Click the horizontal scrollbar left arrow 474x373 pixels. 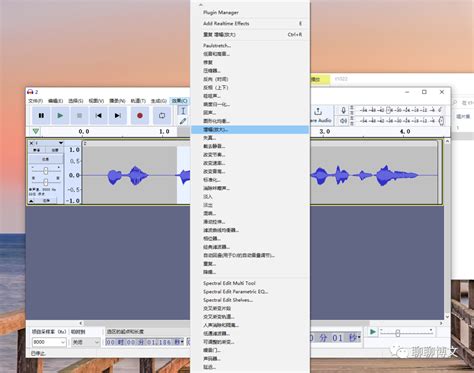pyautogui.click(x=81, y=323)
